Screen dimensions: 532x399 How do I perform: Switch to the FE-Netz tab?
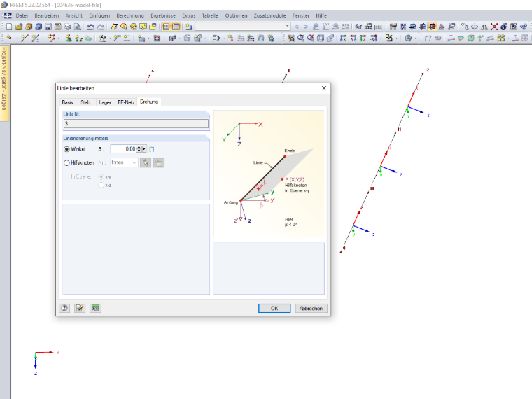point(126,102)
